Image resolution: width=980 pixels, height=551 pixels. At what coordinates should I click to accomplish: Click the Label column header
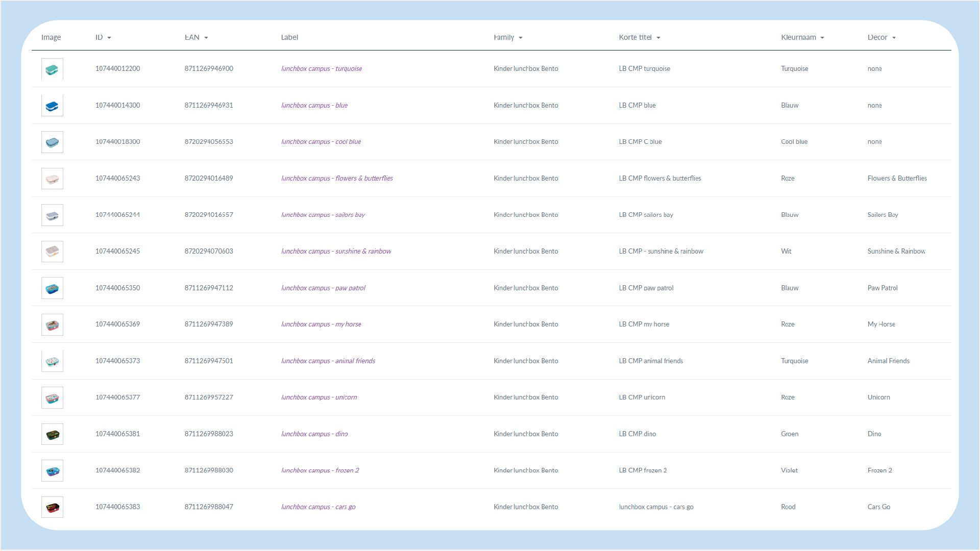click(x=289, y=37)
